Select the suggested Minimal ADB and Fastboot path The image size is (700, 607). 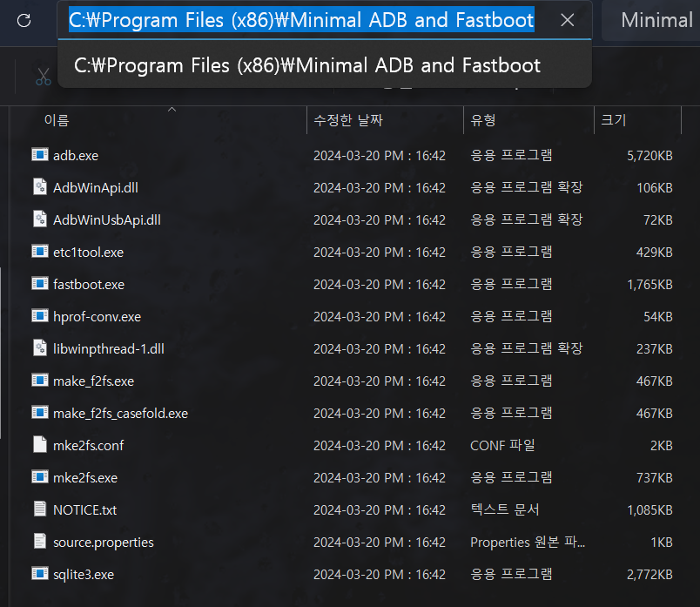307,65
